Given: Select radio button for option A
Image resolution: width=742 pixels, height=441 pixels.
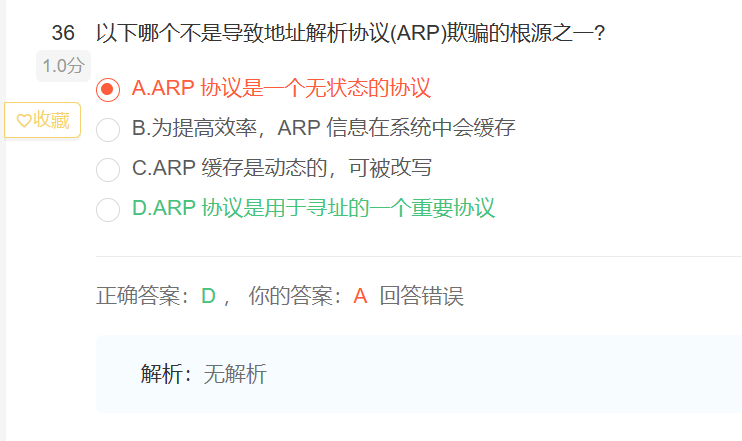Looking at the screenshot, I should click(x=108, y=89).
